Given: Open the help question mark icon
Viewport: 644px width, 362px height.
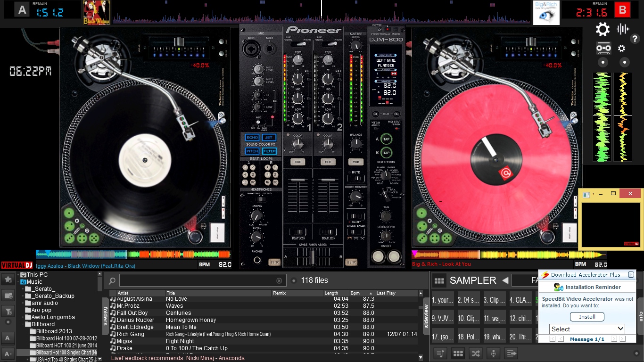Looking at the screenshot, I should (x=635, y=39).
